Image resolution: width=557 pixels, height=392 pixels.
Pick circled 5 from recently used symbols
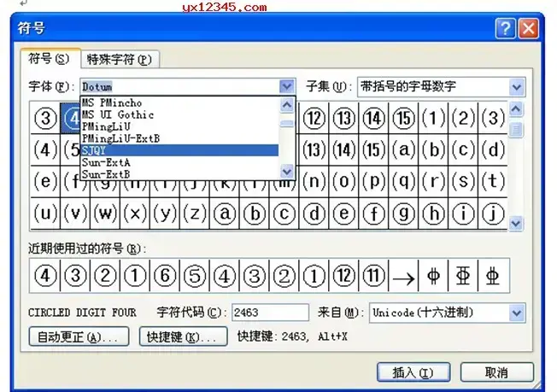(x=195, y=276)
